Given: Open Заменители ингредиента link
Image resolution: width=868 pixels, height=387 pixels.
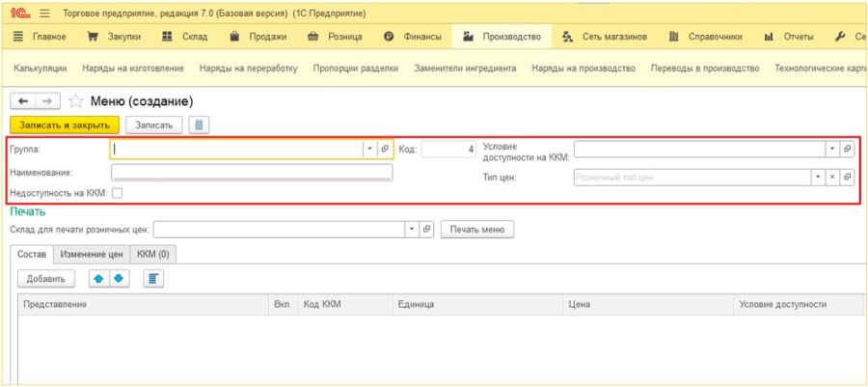Looking at the screenshot, I should click(465, 69).
